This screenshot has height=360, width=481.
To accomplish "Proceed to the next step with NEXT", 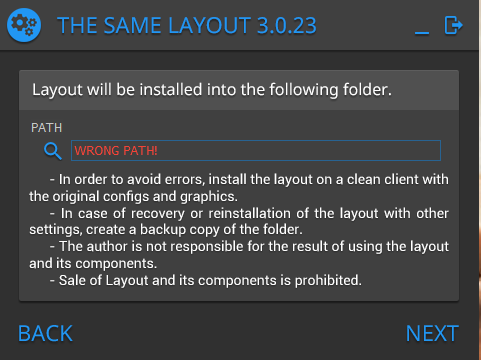I will 432,333.
